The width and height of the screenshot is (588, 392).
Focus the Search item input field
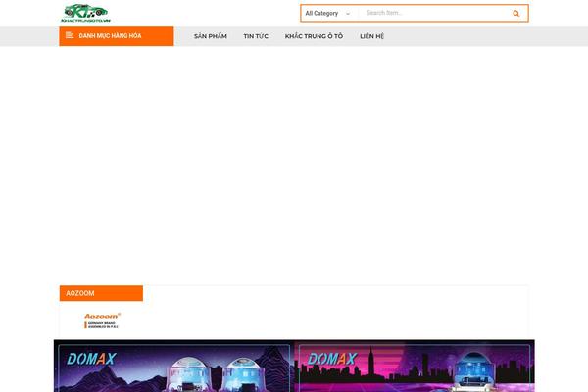[x=433, y=13]
